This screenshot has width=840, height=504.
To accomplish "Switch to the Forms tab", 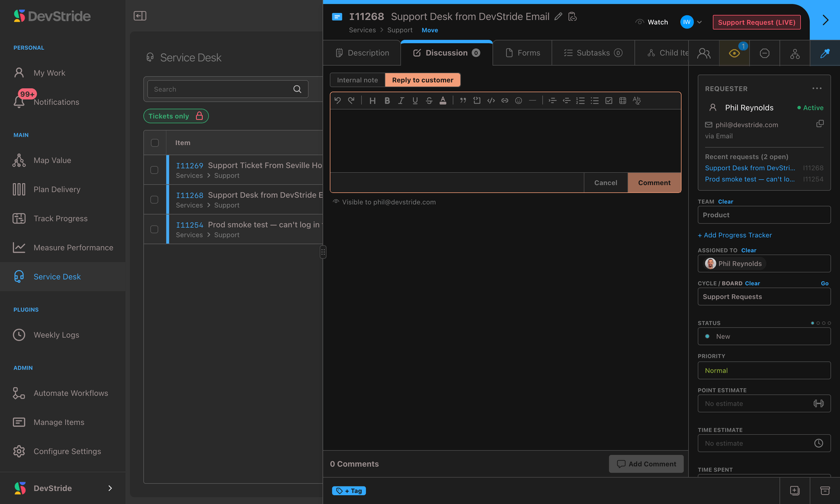I will [523, 53].
